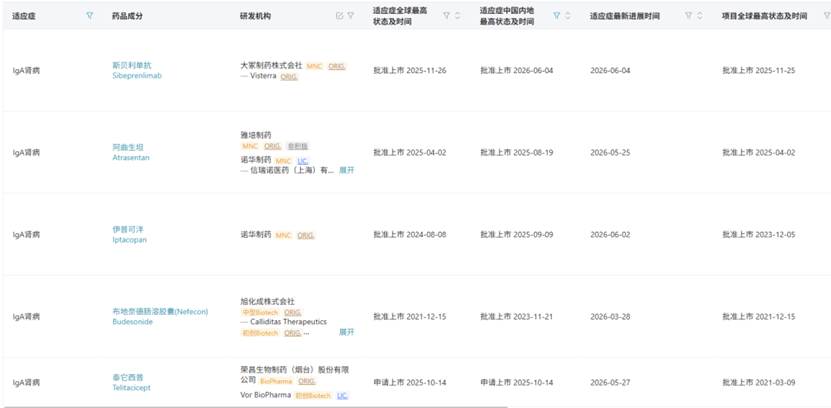Open the filter icon for 适应症 column
The height and width of the screenshot is (408, 831).
point(90,16)
